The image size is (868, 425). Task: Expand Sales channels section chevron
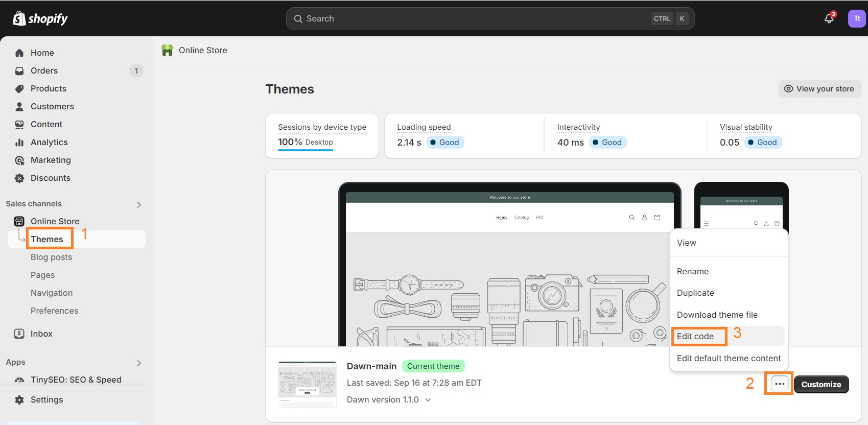(x=139, y=204)
